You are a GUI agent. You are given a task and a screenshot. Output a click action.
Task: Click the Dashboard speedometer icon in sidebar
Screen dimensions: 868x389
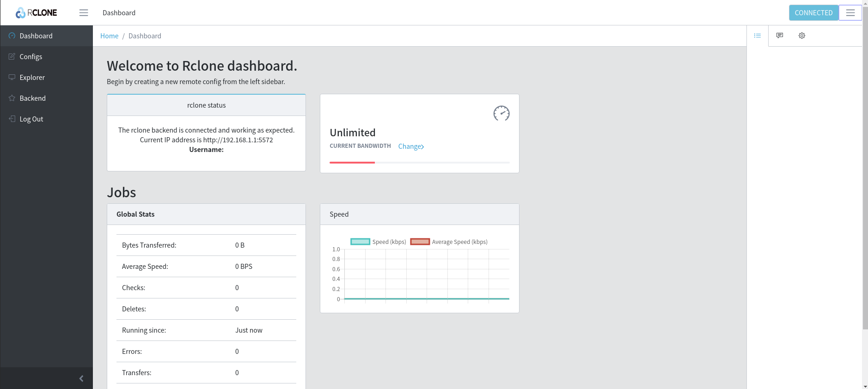coord(12,36)
